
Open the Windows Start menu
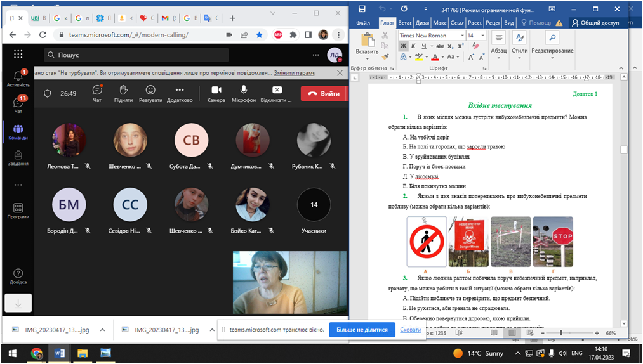[x=12, y=353]
